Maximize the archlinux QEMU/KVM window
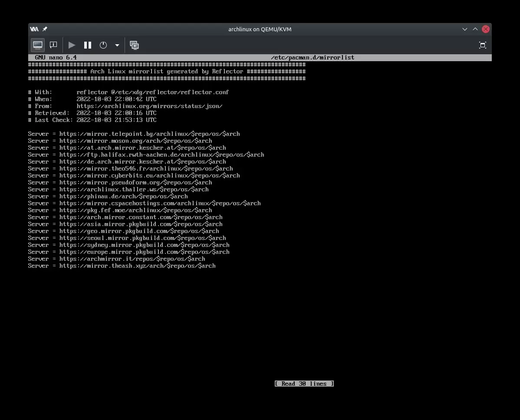The height and width of the screenshot is (420, 520). (475, 29)
